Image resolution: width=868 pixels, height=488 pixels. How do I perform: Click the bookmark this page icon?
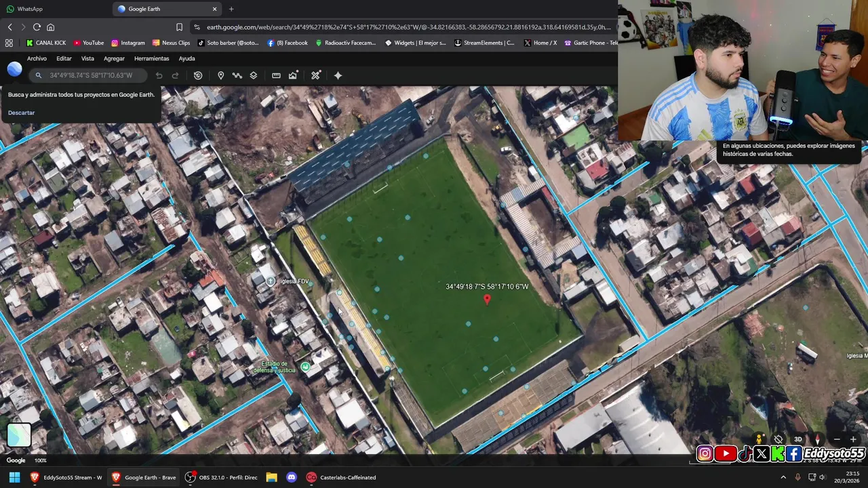pos(179,27)
